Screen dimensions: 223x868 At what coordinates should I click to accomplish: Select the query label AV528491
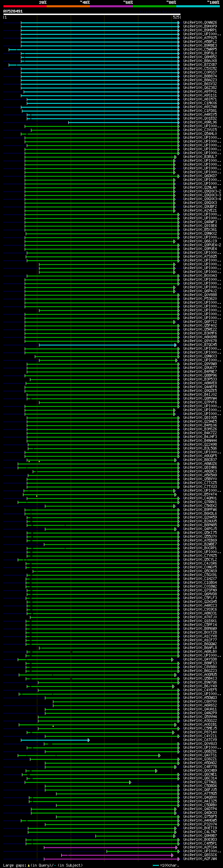point(13,11)
